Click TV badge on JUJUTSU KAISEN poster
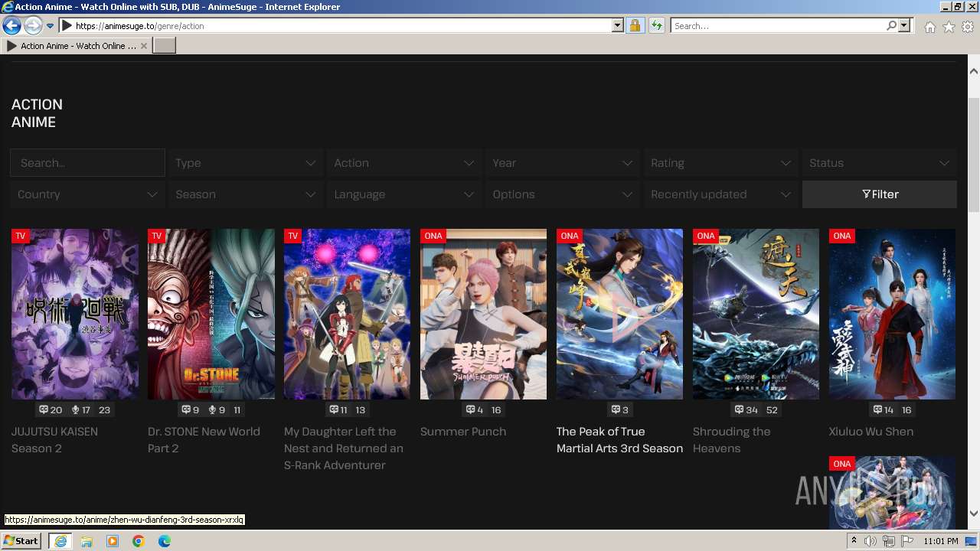 (21, 236)
